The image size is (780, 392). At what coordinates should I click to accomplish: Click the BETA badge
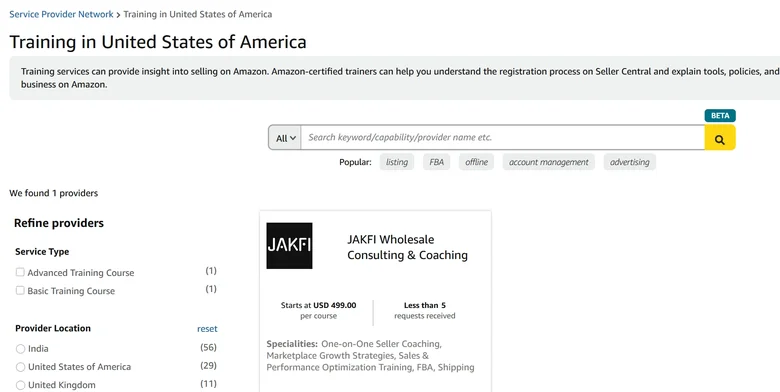(720, 115)
